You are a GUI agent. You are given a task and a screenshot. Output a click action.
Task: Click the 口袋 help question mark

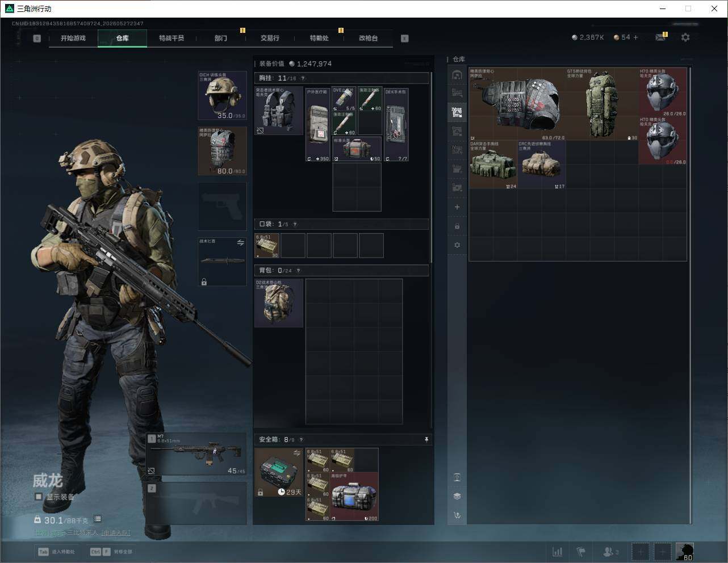[x=295, y=224]
